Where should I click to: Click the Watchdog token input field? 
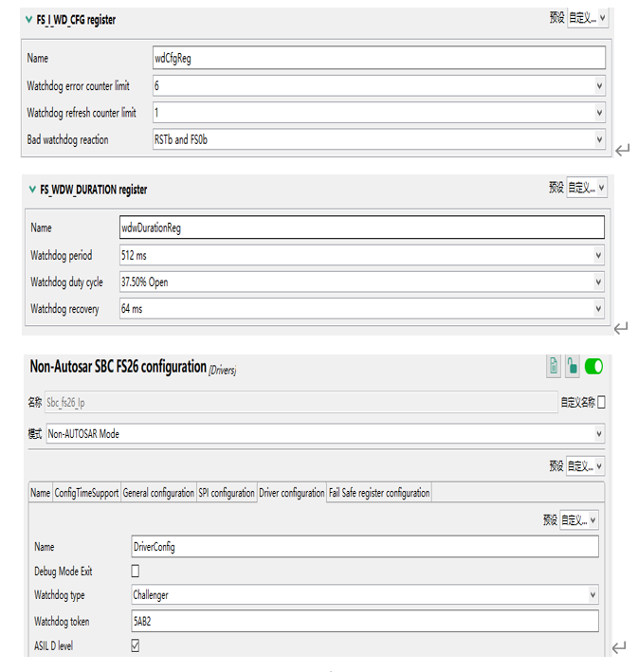[x=364, y=621]
